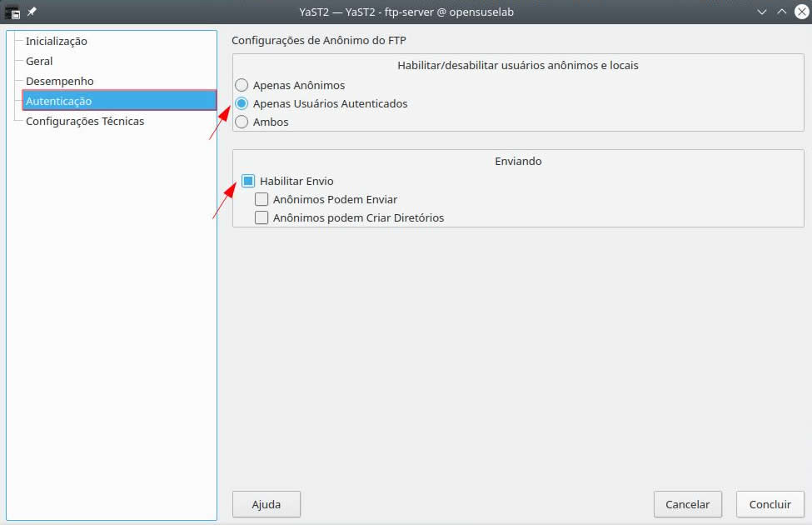The width and height of the screenshot is (812, 525).
Task: Open Configurações Técnicas section
Action: [x=84, y=121]
